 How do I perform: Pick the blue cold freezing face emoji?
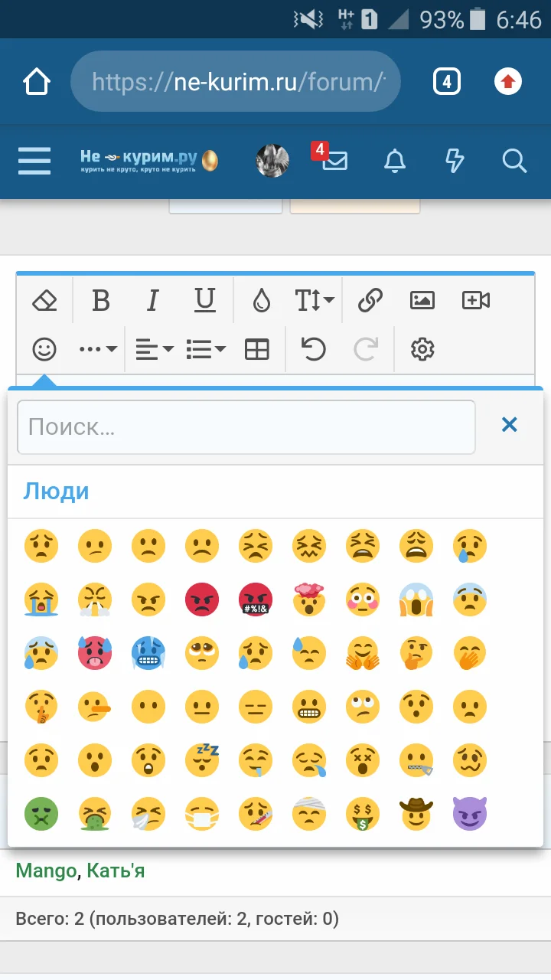pyautogui.click(x=148, y=653)
